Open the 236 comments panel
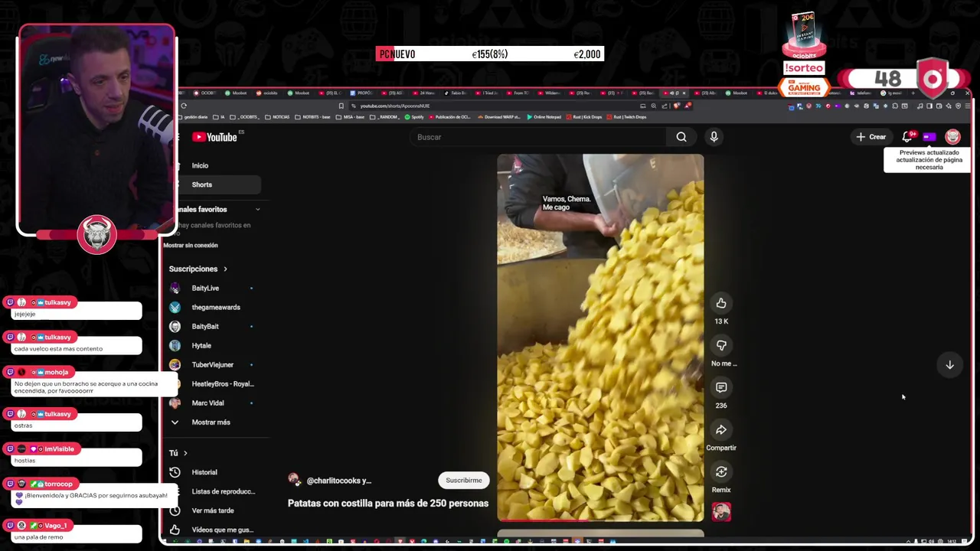The height and width of the screenshot is (551, 980). [x=721, y=387]
